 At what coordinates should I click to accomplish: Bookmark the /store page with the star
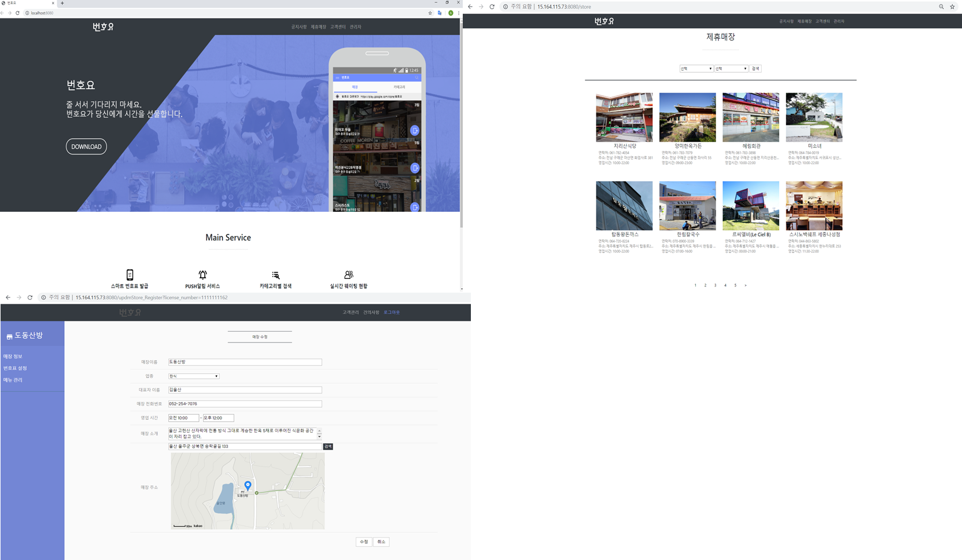[x=952, y=7]
